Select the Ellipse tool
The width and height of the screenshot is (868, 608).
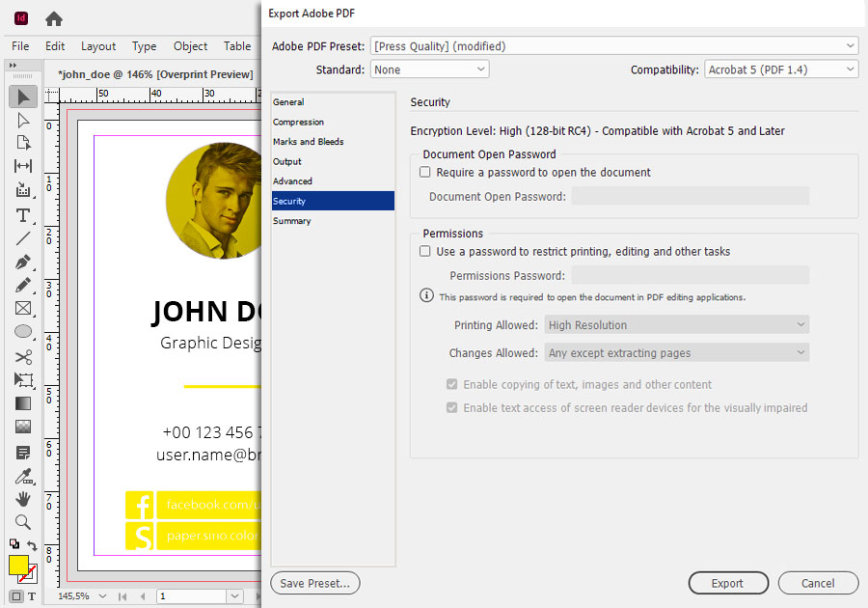coord(23,331)
